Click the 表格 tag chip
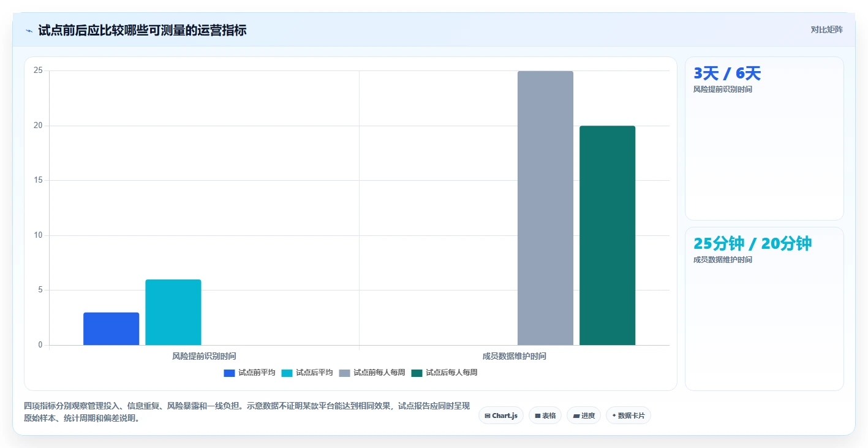The height and width of the screenshot is (448, 868). (x=545, y=416)
